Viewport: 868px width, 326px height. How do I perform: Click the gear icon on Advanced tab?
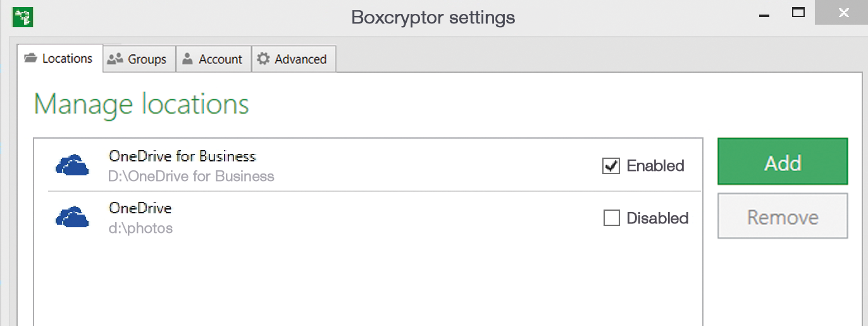point(263,59)
